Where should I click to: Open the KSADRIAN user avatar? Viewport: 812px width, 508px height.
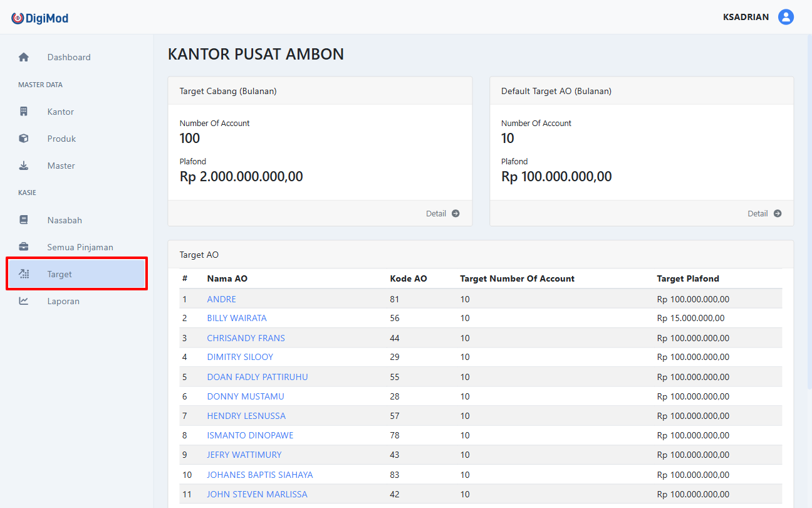(786, 17)
